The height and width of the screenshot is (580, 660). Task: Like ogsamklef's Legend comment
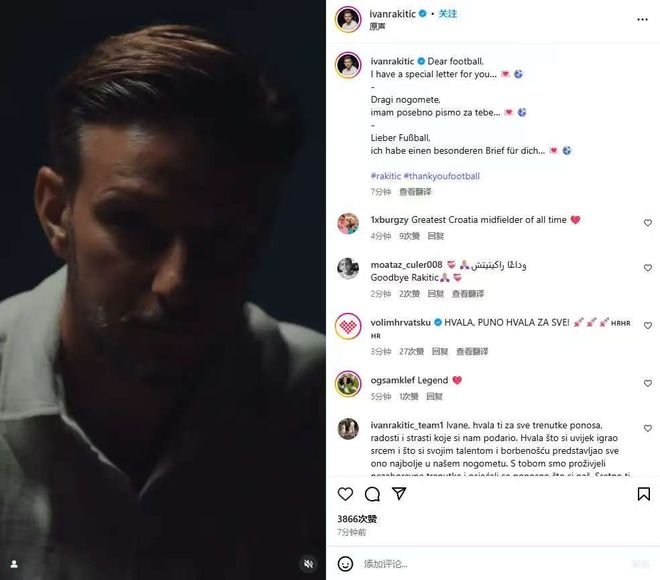click(648, 383)
